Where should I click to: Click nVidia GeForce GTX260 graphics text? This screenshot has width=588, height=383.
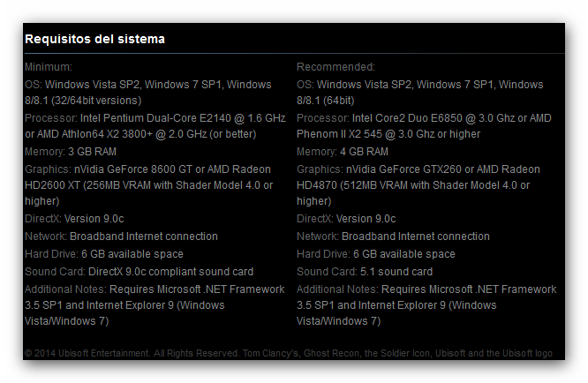tap(403, 169)
